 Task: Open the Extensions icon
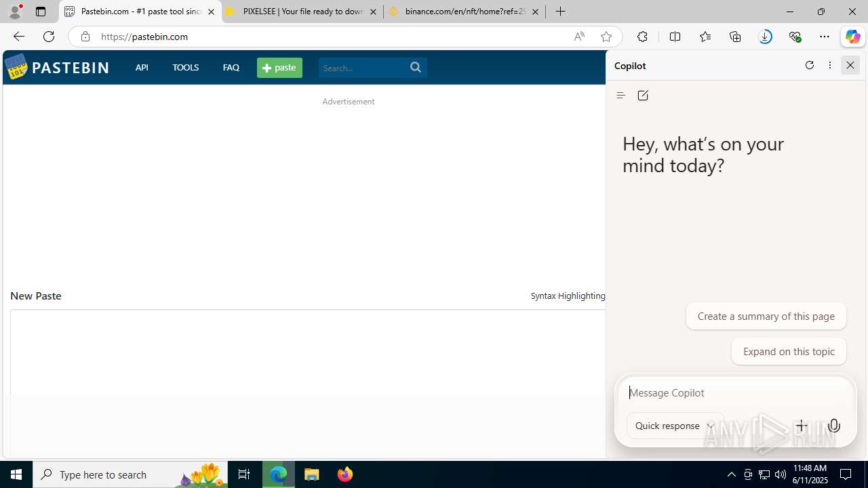[x=642, y=37]
